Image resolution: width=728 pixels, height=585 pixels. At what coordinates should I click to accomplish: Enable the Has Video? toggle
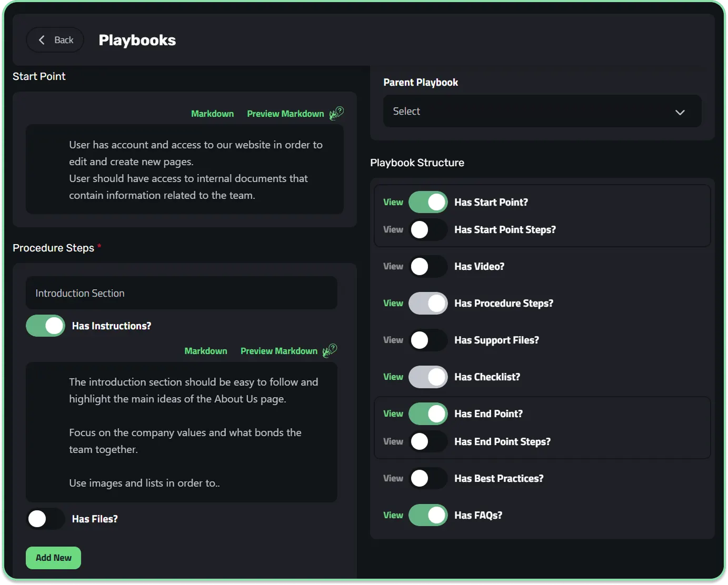tap(428, 266)
